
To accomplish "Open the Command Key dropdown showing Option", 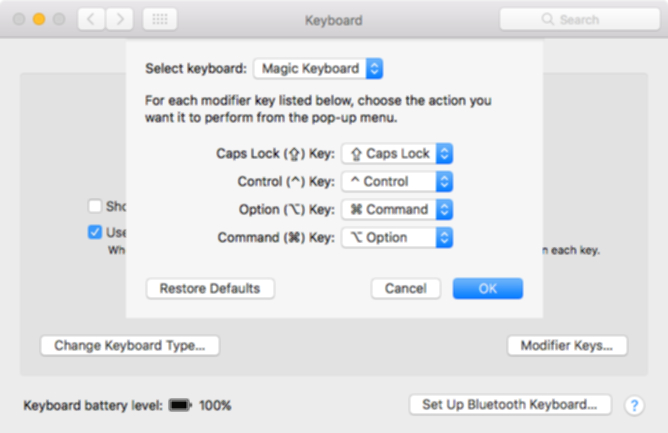I will (397, 238).
